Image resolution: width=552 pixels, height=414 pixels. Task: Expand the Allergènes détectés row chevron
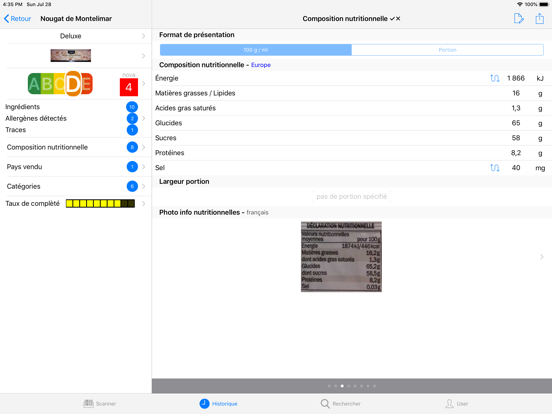click(143, 118)
